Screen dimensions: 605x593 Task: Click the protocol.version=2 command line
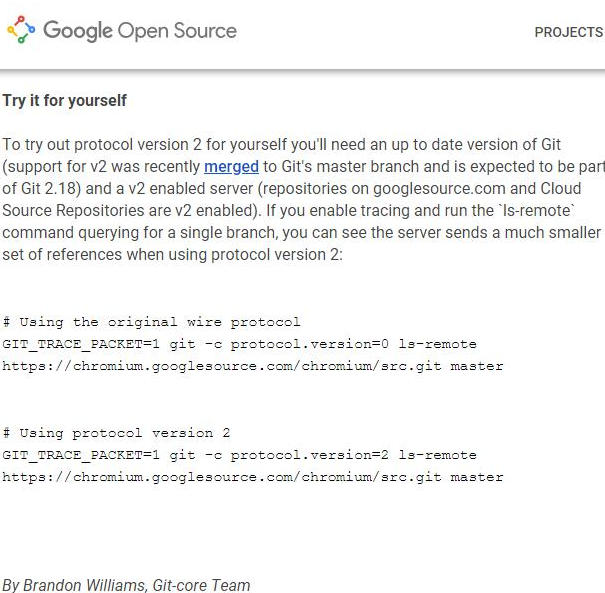[x=239, y=455]
